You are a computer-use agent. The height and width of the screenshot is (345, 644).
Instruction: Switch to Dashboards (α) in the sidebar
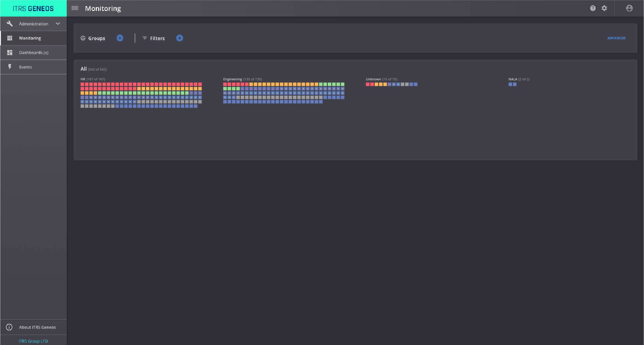point(33,52)
